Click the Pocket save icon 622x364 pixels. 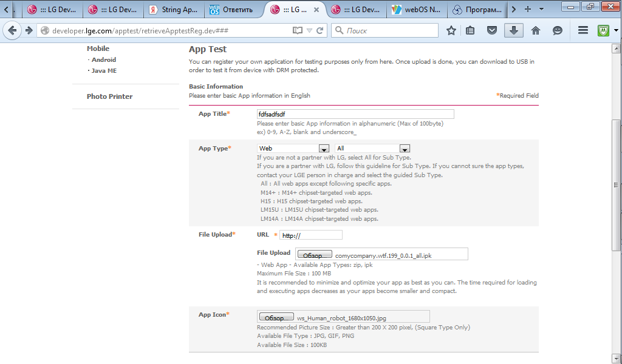click(x=492, y=30)
